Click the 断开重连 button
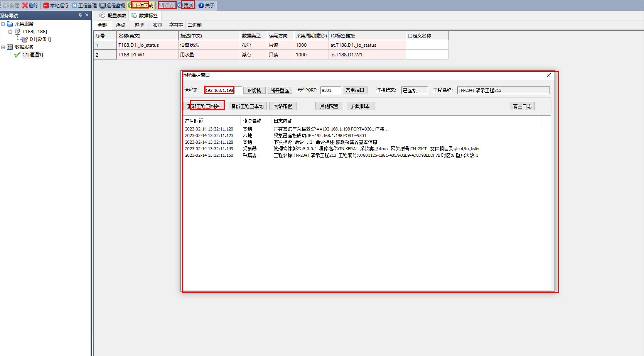The height and width of the screenshot is (356, 644). coord(280,90)
